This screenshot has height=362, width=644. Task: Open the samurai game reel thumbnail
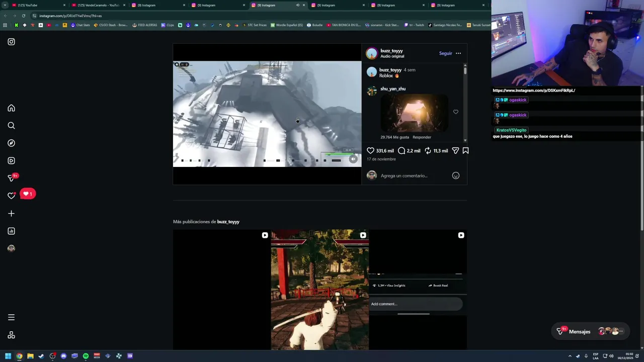tap(320, 290)
